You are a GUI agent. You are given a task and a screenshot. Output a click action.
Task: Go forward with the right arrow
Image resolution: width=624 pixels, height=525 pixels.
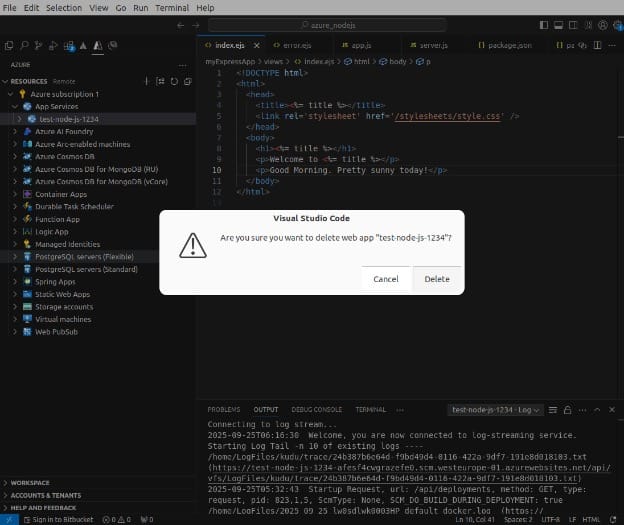coord(196,25)
